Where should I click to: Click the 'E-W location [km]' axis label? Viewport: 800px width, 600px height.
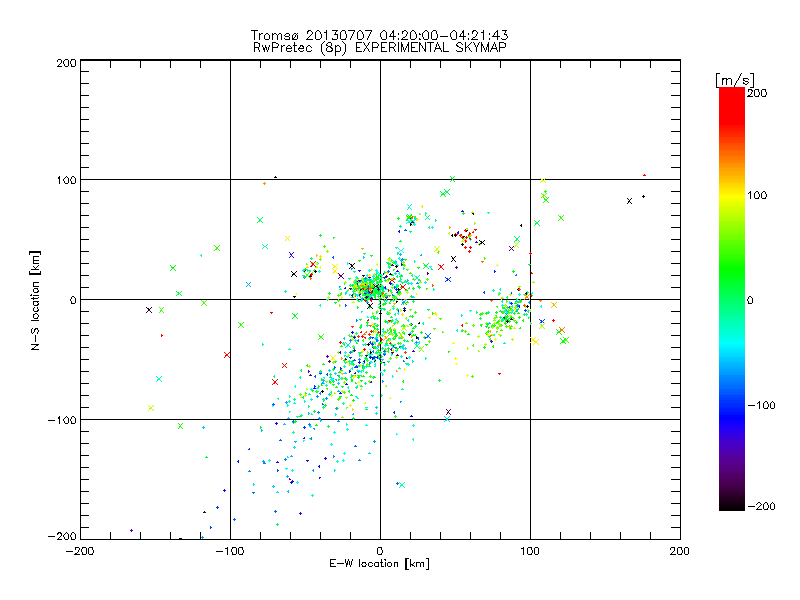pyautogui.click(x=379, y=563)
